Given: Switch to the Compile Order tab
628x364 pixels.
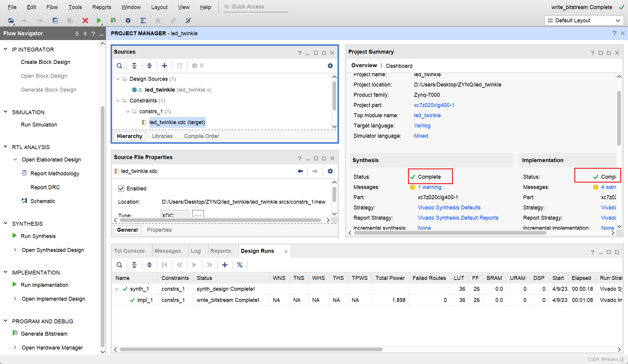Looking at the screenshot, I should coord(201,136).
